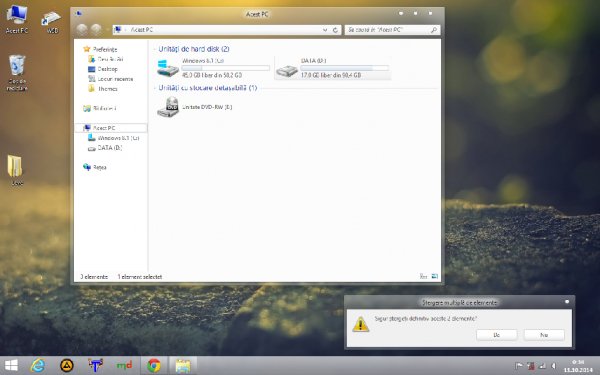Open Biblioteci in the navigation pane
Image resolution: width=600 pixels, height=375 pixels.
click(99, 108)
